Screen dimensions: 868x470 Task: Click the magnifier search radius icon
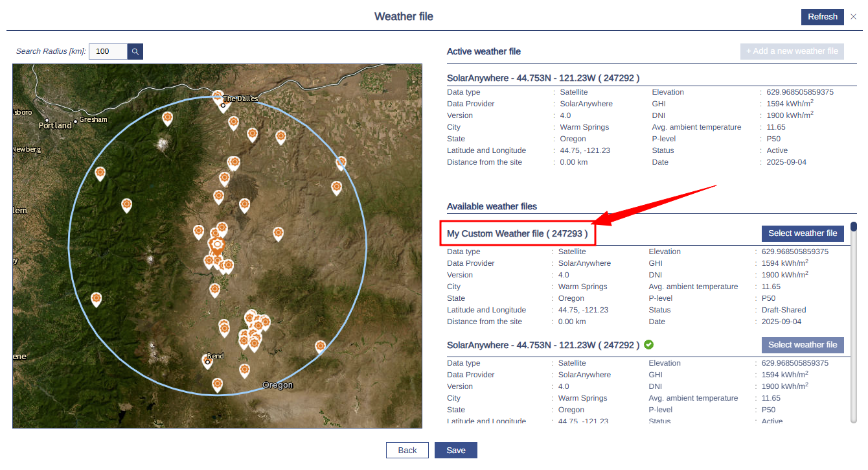click(x=135, y=51)
